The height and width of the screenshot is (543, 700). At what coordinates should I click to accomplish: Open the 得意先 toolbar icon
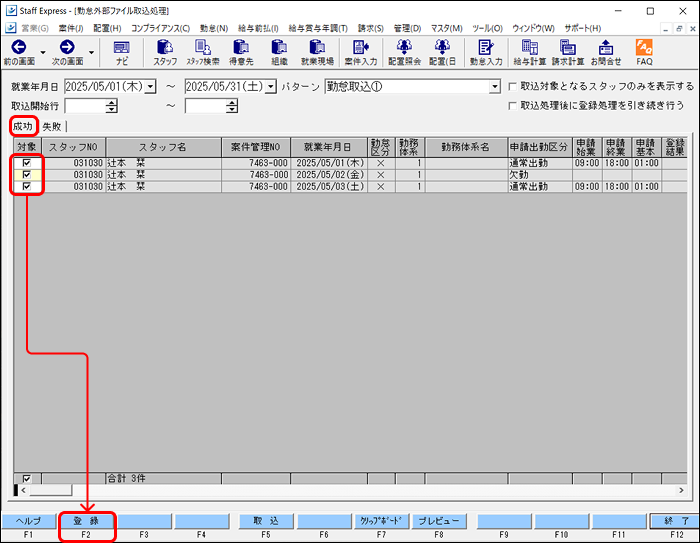241,47
